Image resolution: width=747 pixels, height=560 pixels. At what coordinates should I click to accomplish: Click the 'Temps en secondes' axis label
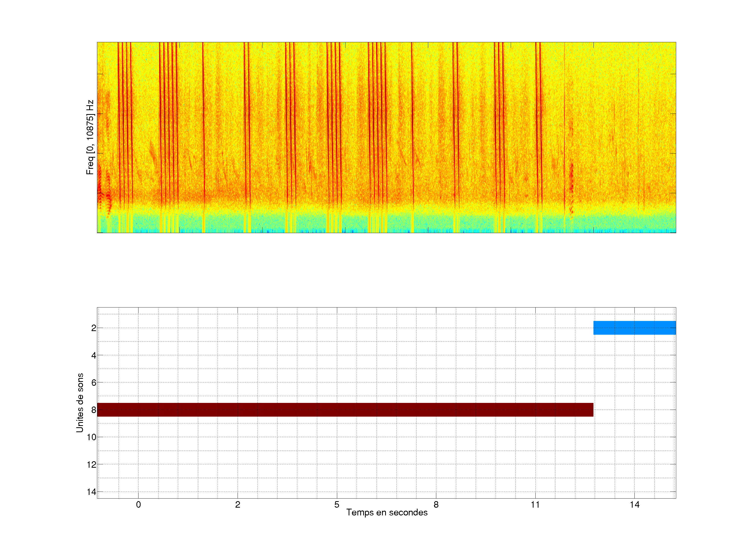(387, 512)
